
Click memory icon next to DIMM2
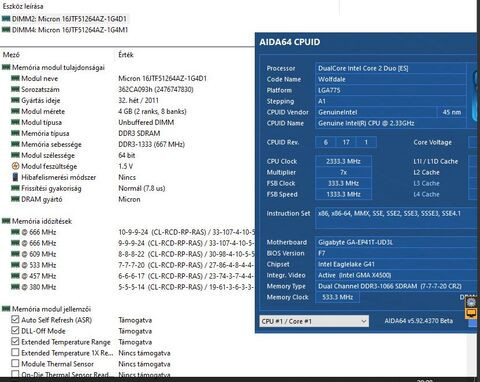pos(6,19)
